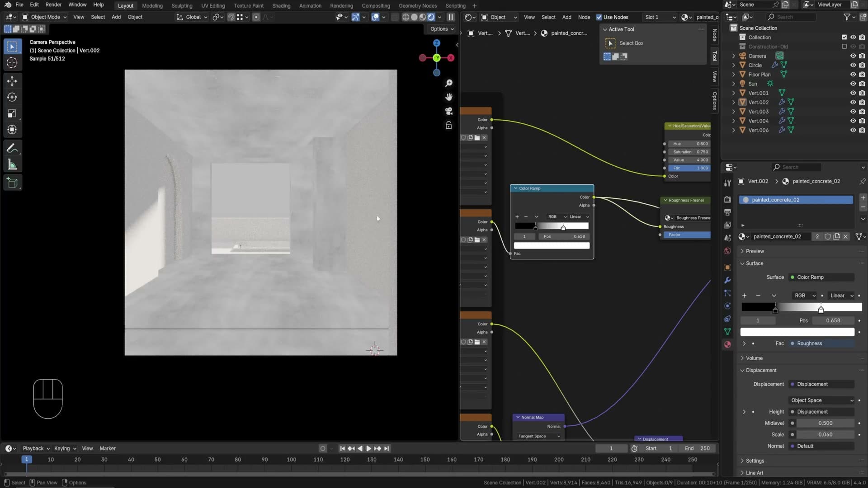Select the painted_concrete_02 material slot

click(796, 200)
